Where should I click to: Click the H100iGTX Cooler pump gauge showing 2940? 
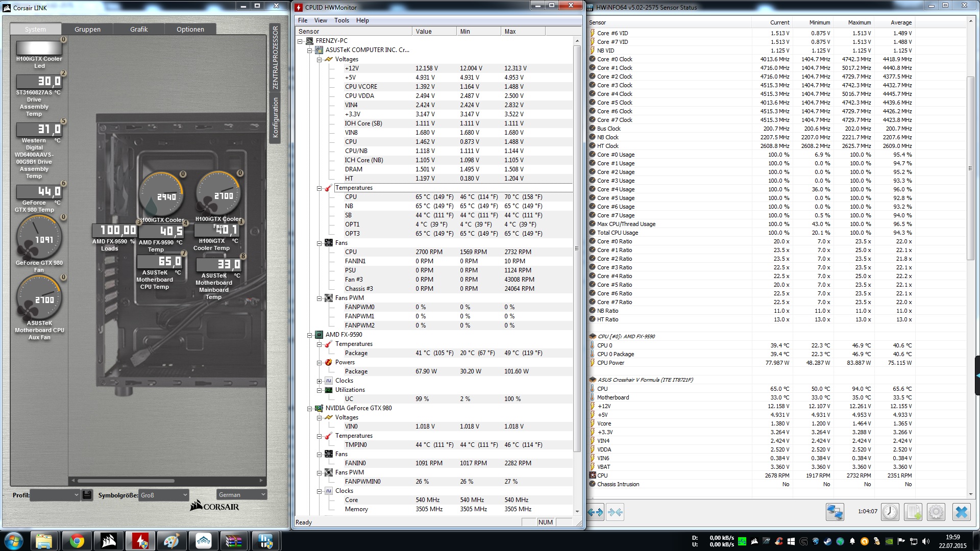click(x=161, y=195)
